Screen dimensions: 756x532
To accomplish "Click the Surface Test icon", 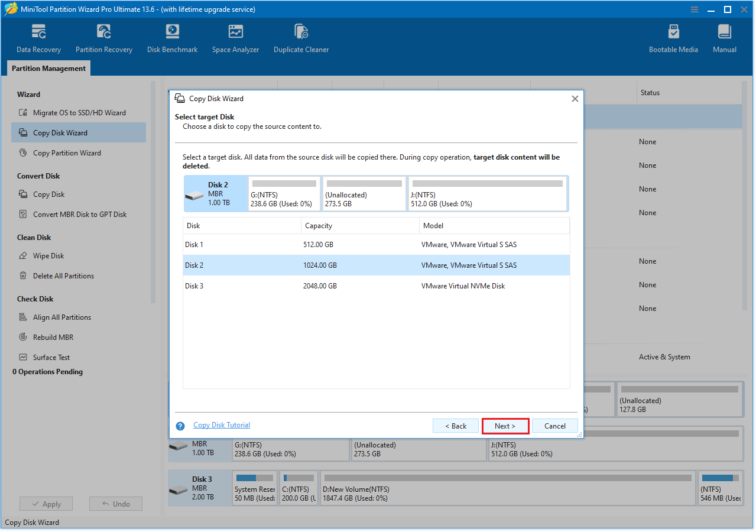I will 23,358.
